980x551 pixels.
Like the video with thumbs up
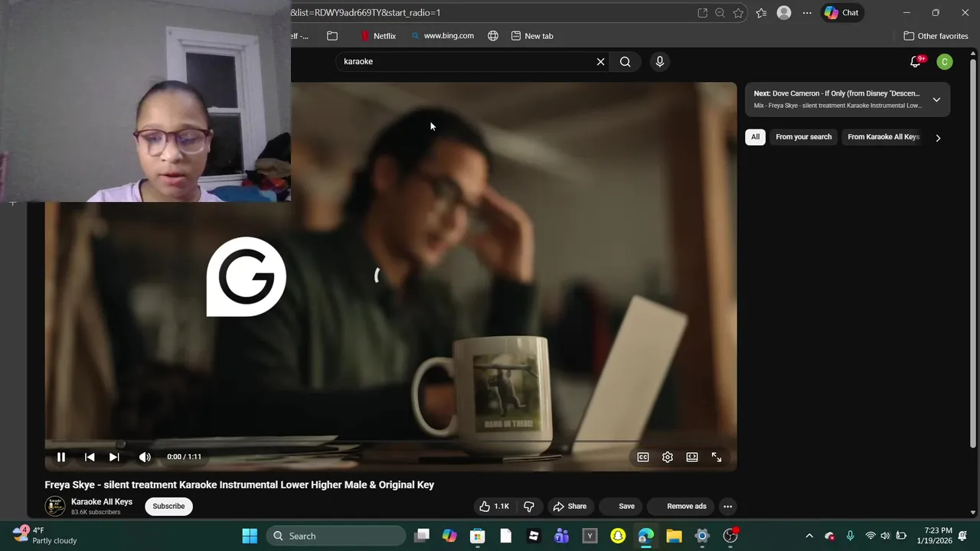[494, 506]
